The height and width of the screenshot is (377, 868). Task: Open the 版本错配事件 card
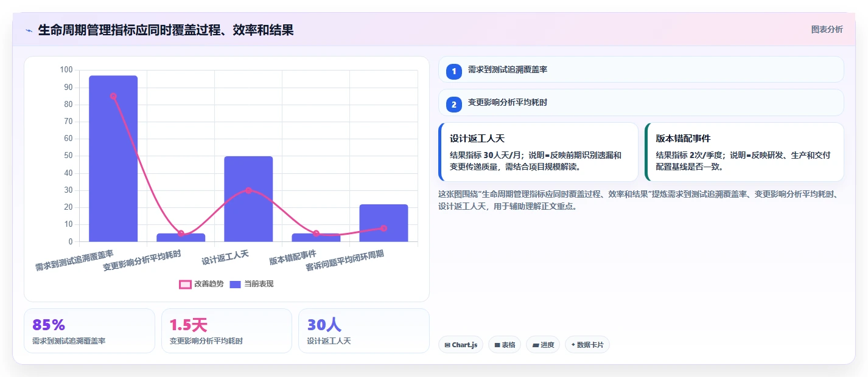(x=744, y=152)
